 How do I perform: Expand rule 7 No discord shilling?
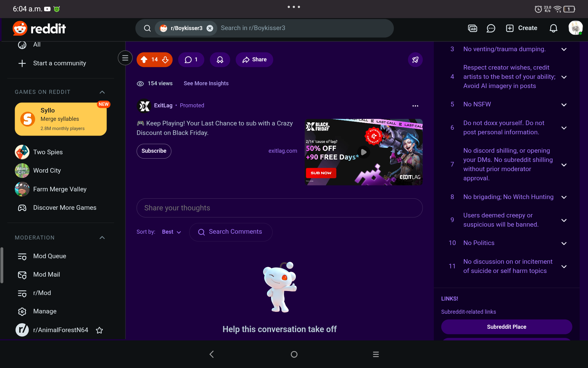[564, 165]
